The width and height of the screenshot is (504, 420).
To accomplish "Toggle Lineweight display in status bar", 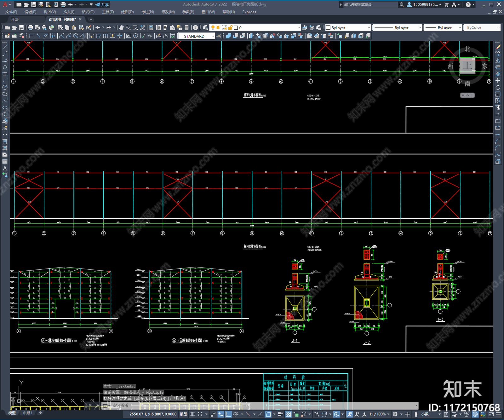I will (x=281, y=414).
